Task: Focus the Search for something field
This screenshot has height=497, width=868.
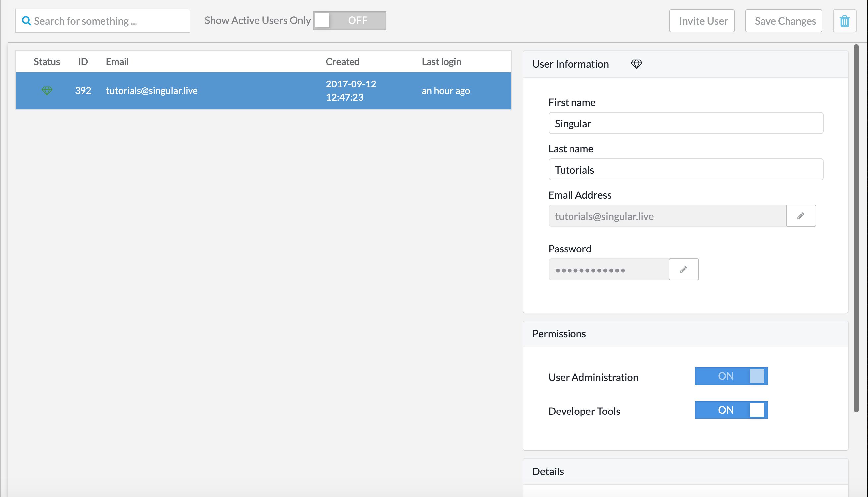Action: 103,21
